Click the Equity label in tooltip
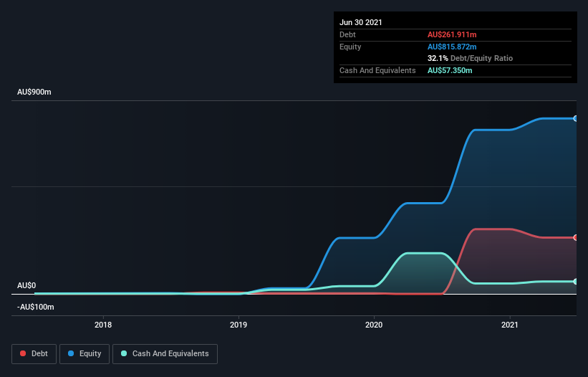588x377 pixels. (x=350, y=47)
